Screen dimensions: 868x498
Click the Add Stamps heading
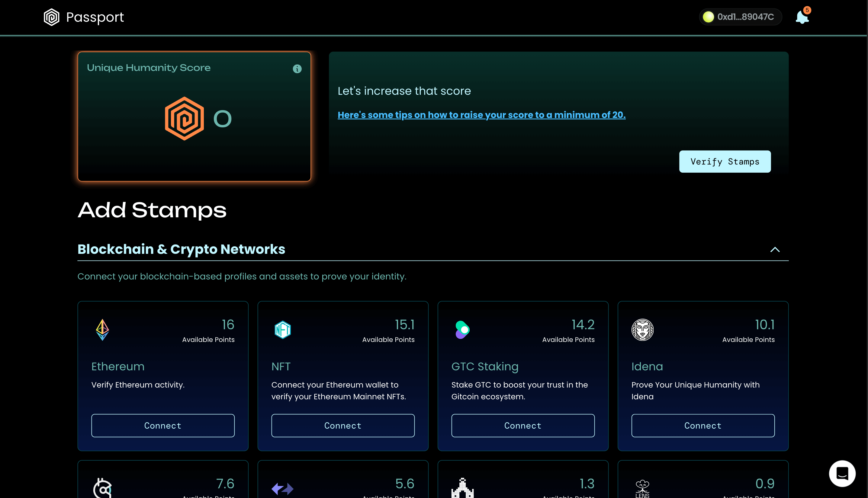click(152, 210)
